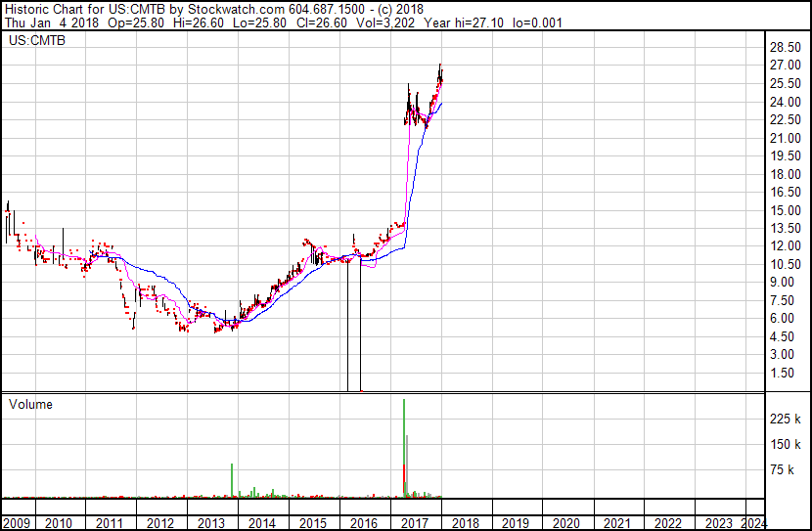Click the 2017 year label on the time axis
Viewport: 812px width, 531px height.
[415, 523]
